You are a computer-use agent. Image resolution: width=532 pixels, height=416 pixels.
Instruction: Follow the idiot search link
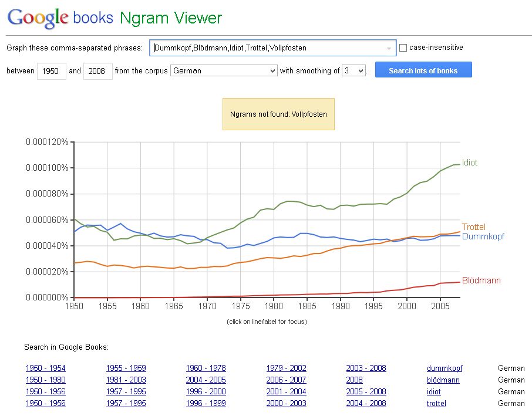coord(433,391)
